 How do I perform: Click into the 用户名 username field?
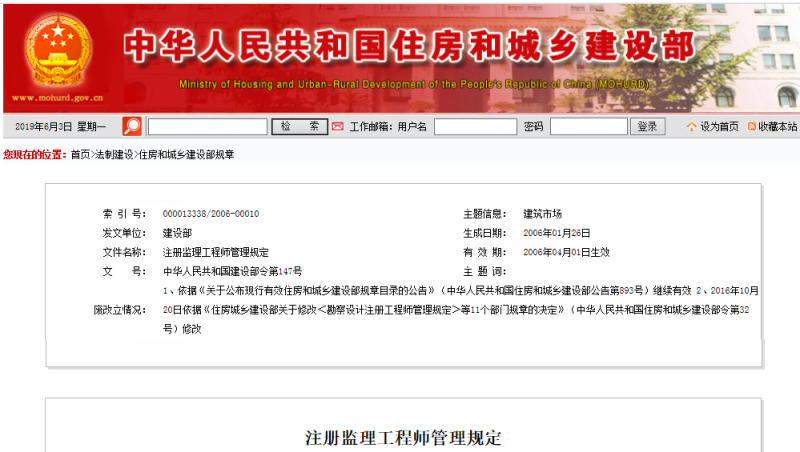[x=475, y=127]
